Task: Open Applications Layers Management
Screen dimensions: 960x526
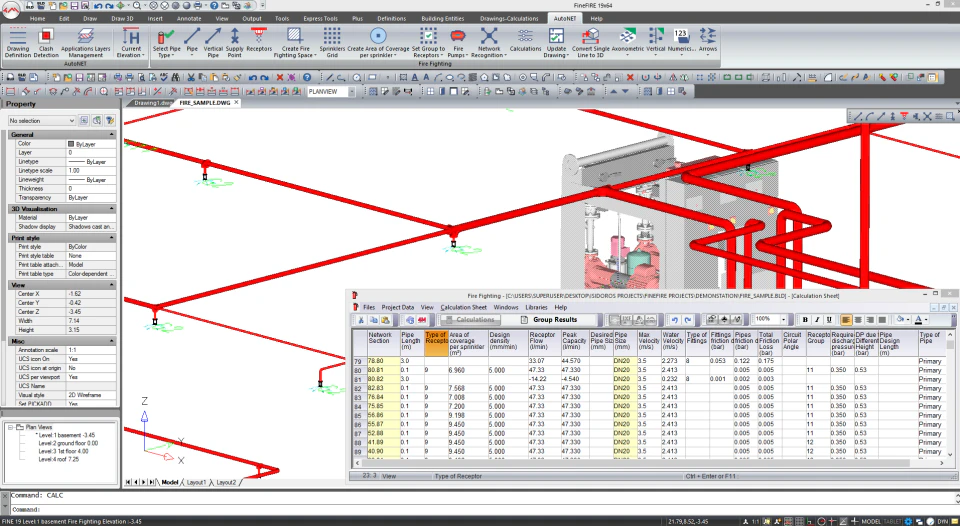Action: (86, 43)
